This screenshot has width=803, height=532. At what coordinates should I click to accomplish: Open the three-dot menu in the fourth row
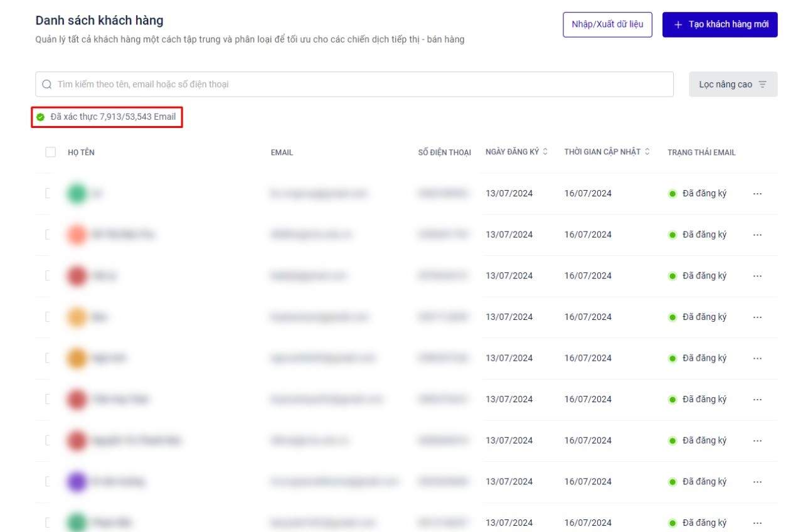(x=757, y=317)
